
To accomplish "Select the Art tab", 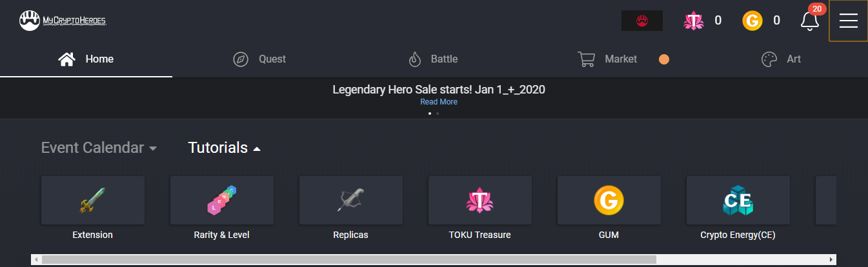I will pyautogui.click(x=782, y=59).
